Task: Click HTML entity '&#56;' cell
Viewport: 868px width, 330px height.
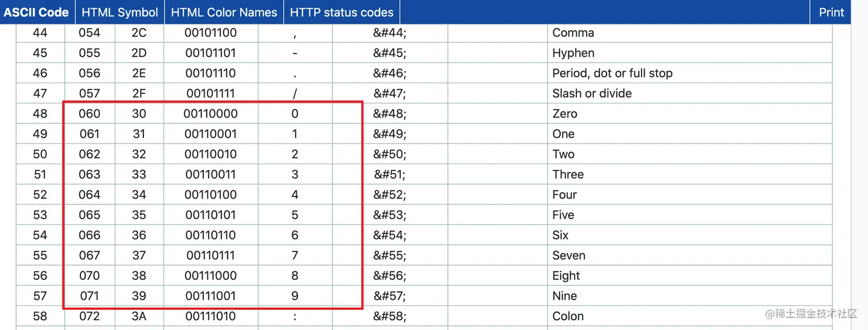Action: pos(390,275)
